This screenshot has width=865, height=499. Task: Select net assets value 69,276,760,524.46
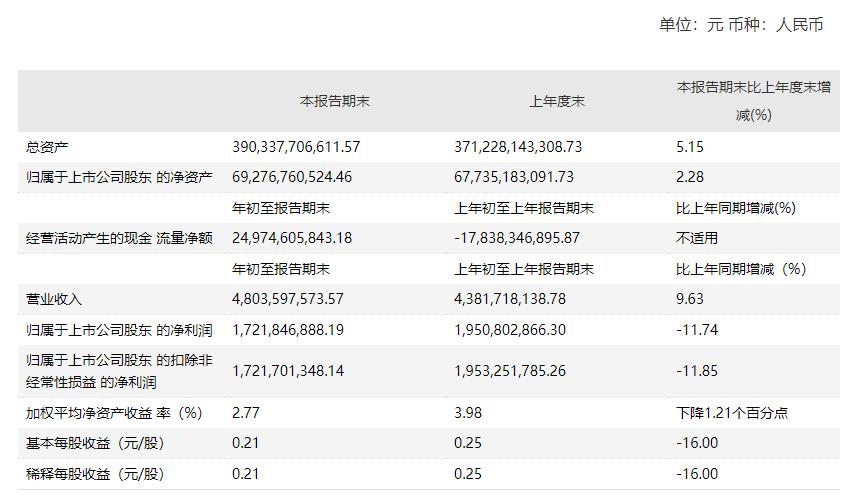[291, 177]
